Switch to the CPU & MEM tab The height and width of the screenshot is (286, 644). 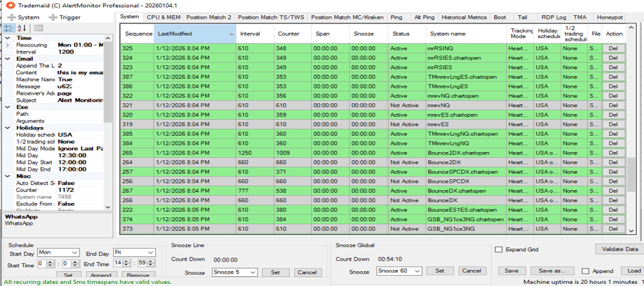[163, 17]
